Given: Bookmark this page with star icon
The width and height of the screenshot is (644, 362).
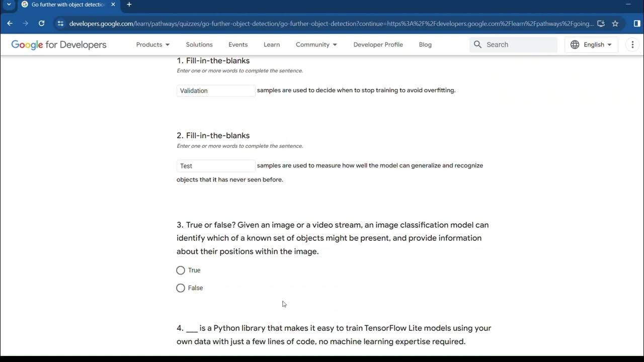Looking at the screenshot, I should (615, 24).
